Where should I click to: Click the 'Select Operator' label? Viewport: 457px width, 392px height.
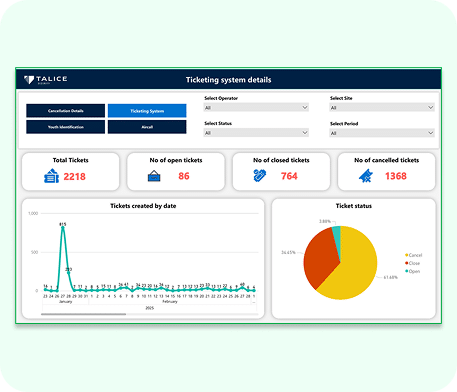(221, 98)
